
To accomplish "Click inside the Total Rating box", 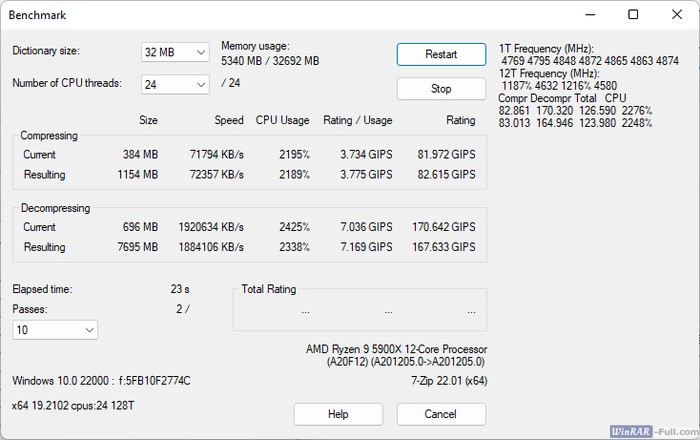I will [360, 310].
